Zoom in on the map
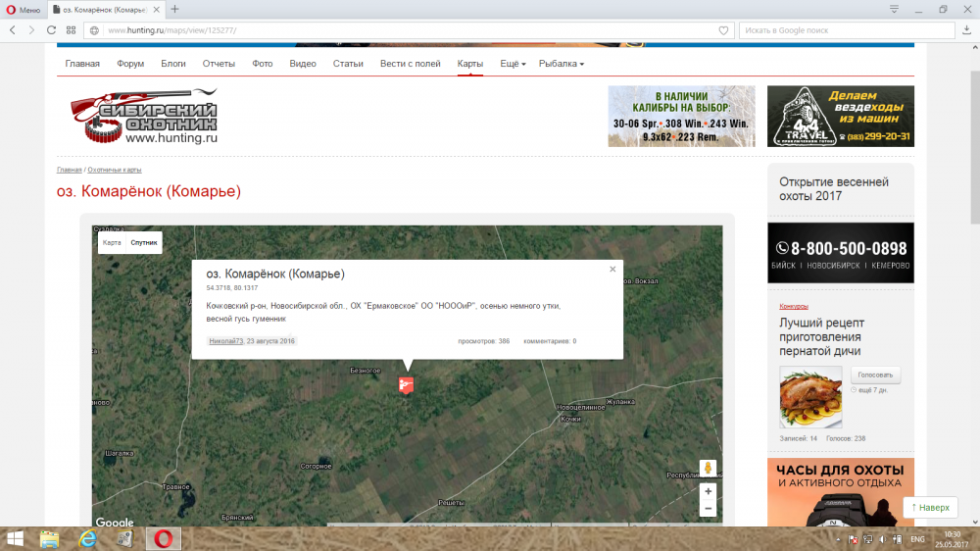Screen dimensions: 980x551 [708, 491]
